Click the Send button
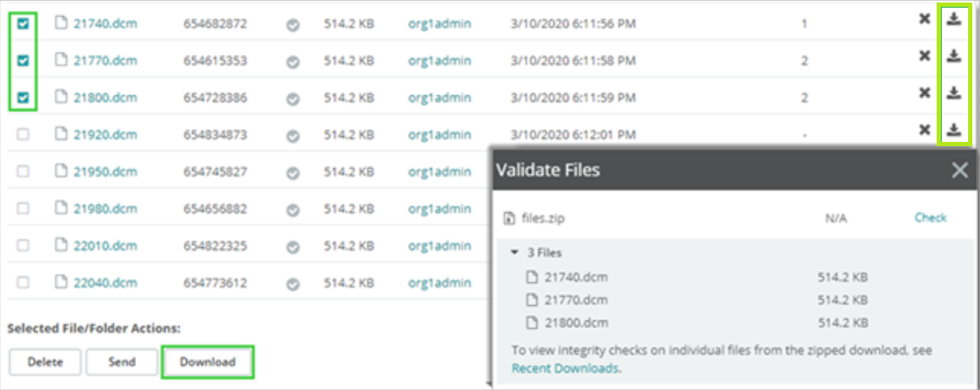The image size is (980, 390). [x=122, y=362]
